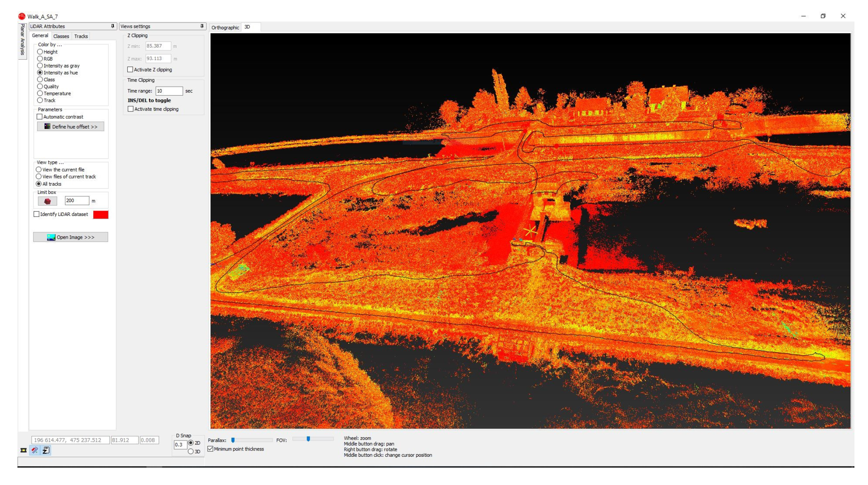Click the 81.912 elevation field
The image size is (868, 485).
point(125,440)
